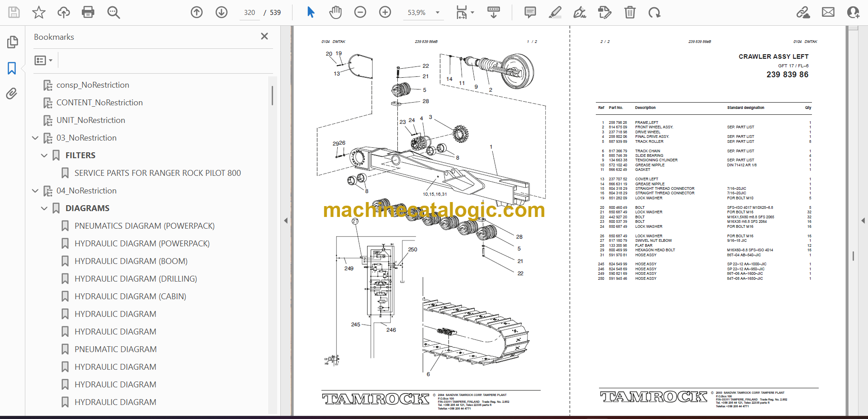This screenshot has height=419, width=868.
Task: Collapse left panel with arrow handle
Action: coord(286,221)
